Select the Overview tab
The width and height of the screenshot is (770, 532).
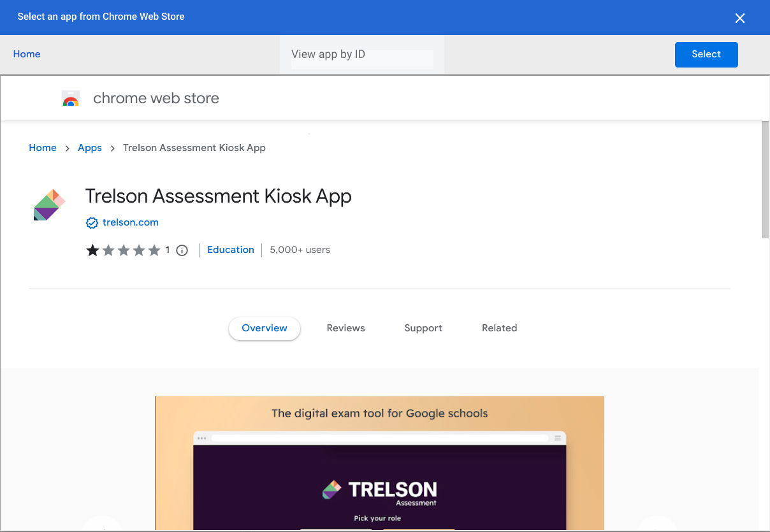pos(264,328)
